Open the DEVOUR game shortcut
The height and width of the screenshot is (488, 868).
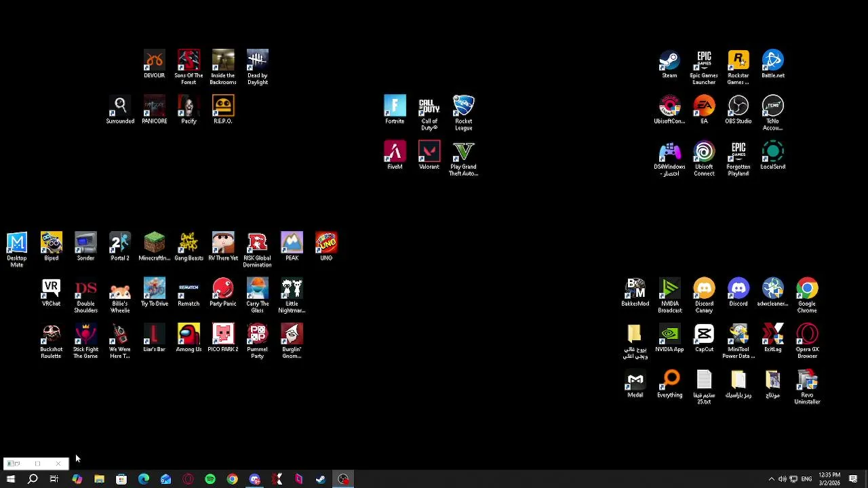(154, 64)
